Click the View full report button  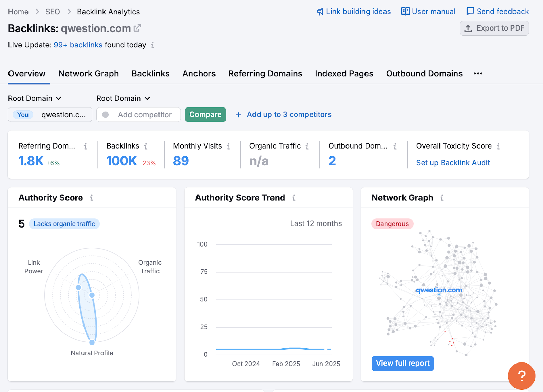click(402, 364)
